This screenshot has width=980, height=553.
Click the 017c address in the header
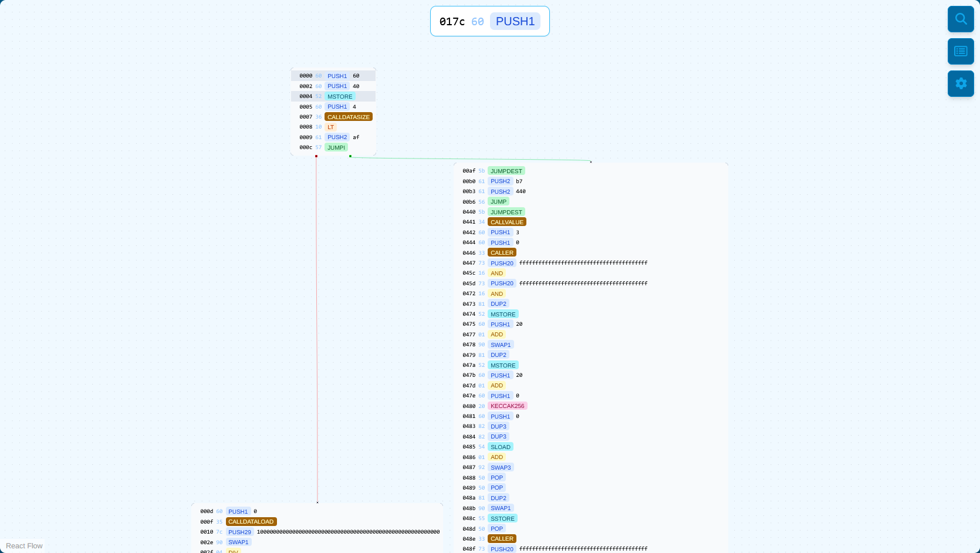452,22
